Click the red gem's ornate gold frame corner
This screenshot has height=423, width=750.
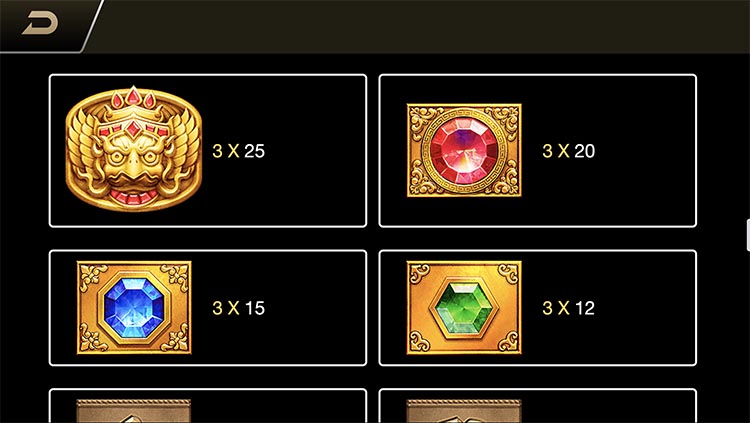coord(421,117)
